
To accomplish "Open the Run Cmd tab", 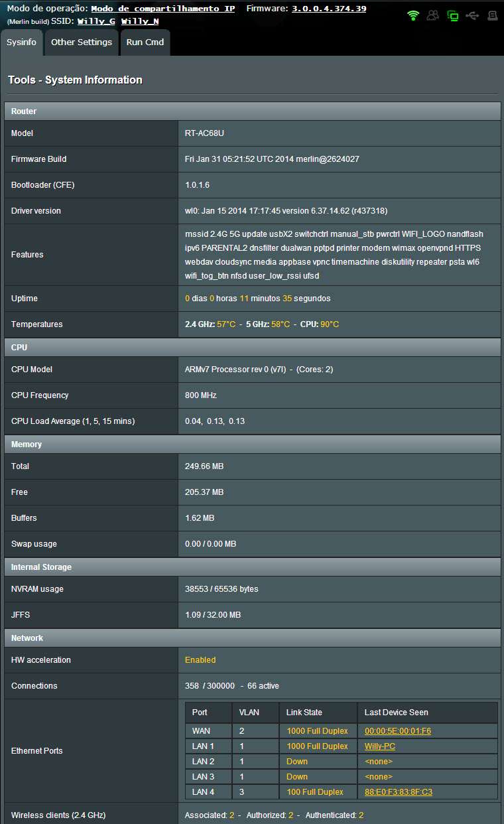I will (145, 42).
